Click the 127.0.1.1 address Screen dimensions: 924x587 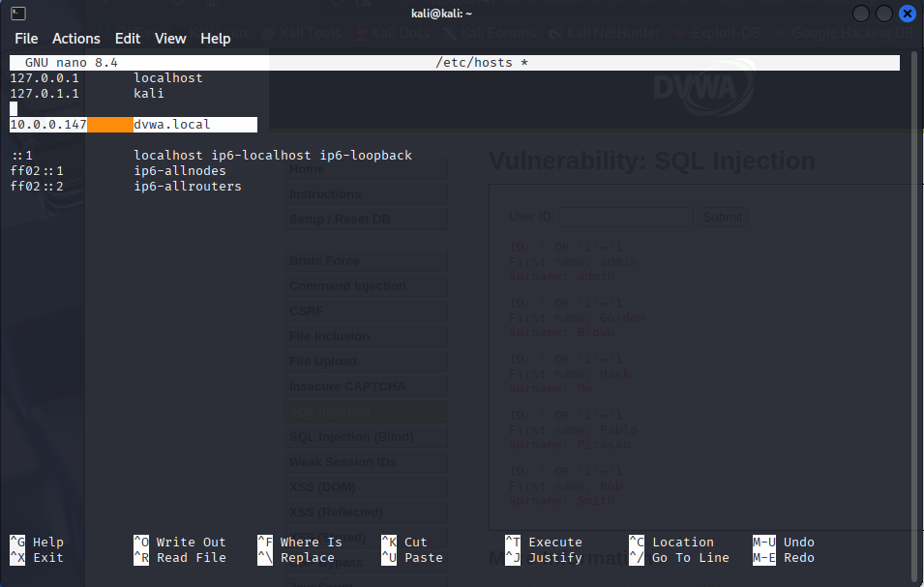(45, 93)
